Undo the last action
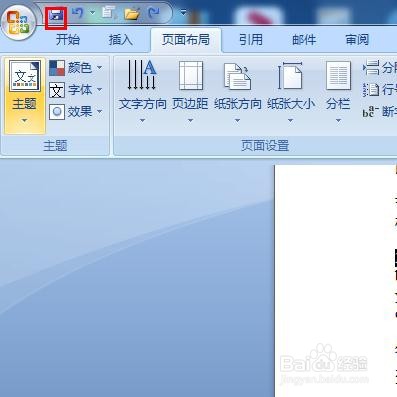The height and width of the screenshot is (397, 397). pyautogui.click(x=78, y=13)
